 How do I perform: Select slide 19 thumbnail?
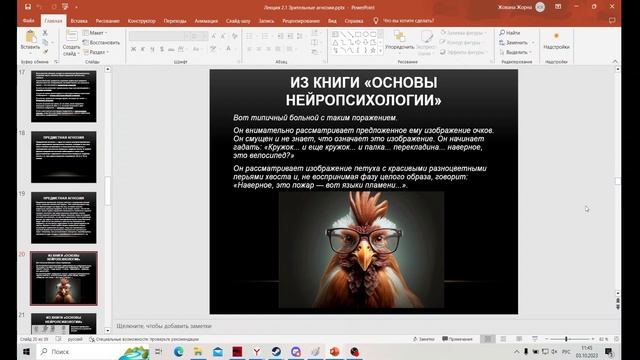[x=64, y=218]
